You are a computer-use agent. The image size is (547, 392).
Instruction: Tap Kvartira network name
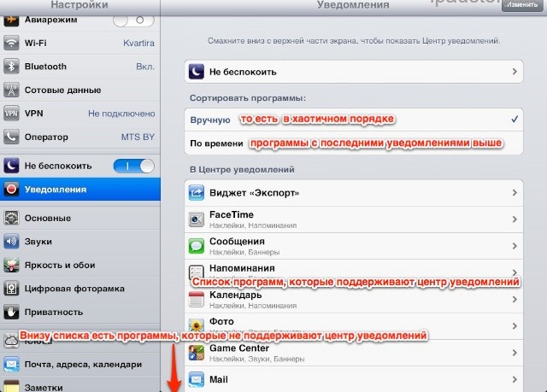coord(138,43)
